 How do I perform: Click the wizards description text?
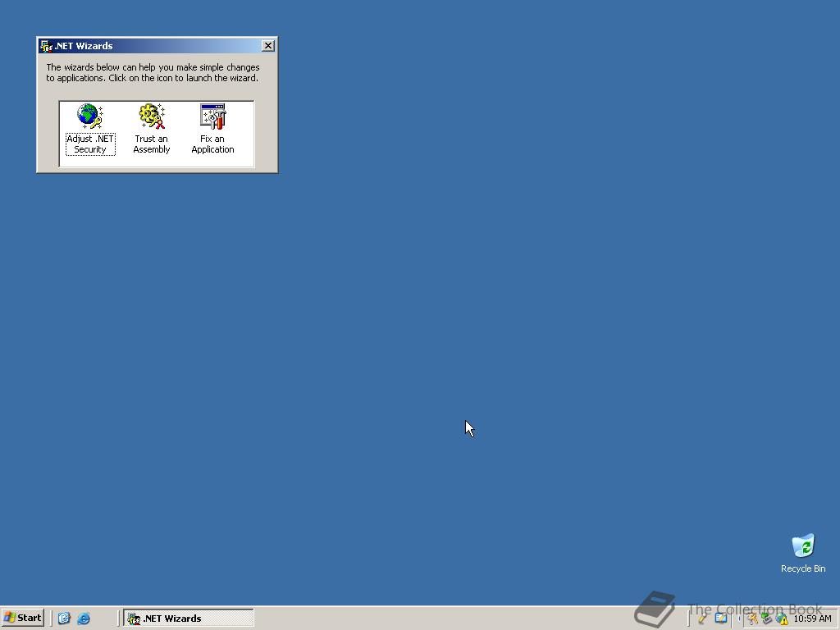153,72
